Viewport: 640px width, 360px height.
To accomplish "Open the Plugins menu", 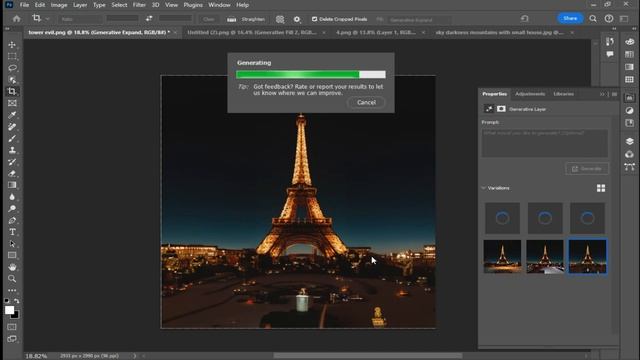I will pos(193,5).
